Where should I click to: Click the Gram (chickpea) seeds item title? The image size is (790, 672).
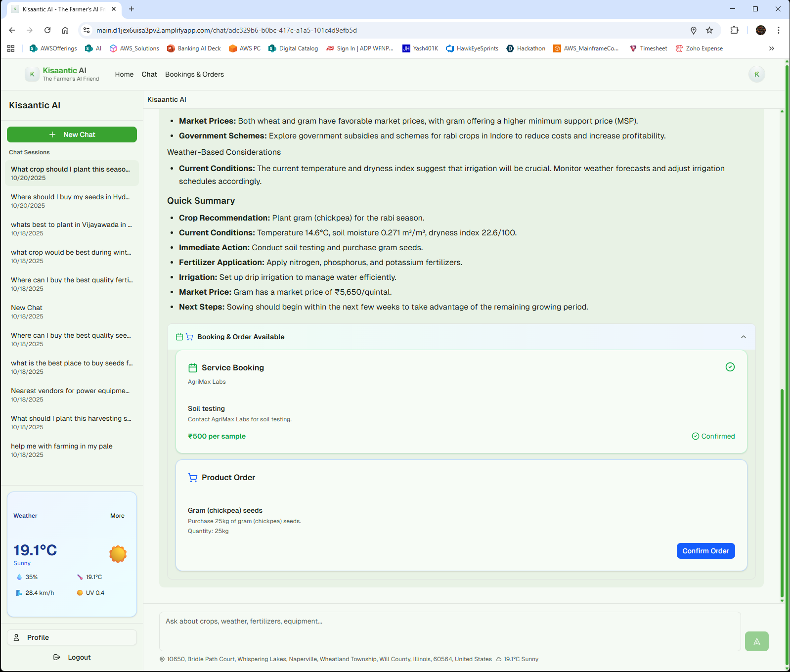(225, 510)
